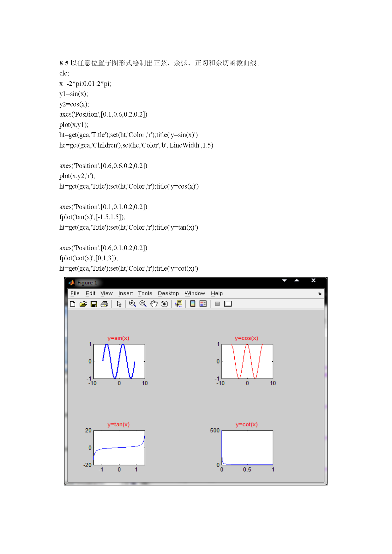Close the Figure 1 window
The height and width of the screenshot is (554, 392).
(313, 280)
